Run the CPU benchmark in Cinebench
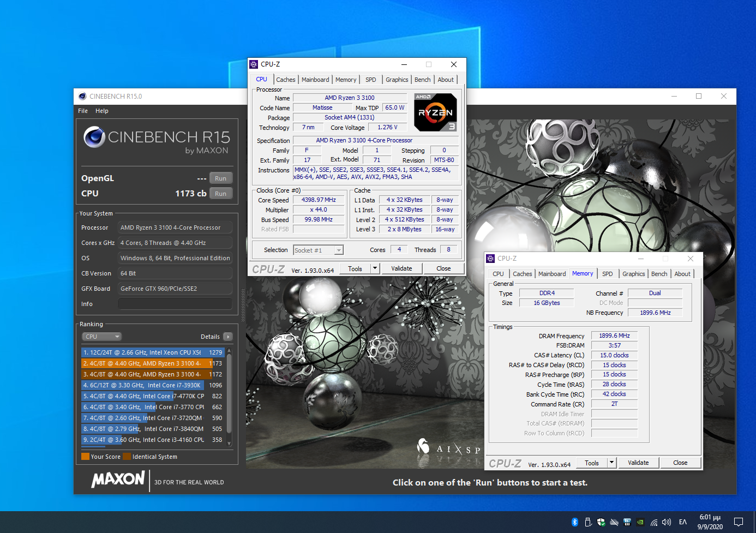 [220, 194]
